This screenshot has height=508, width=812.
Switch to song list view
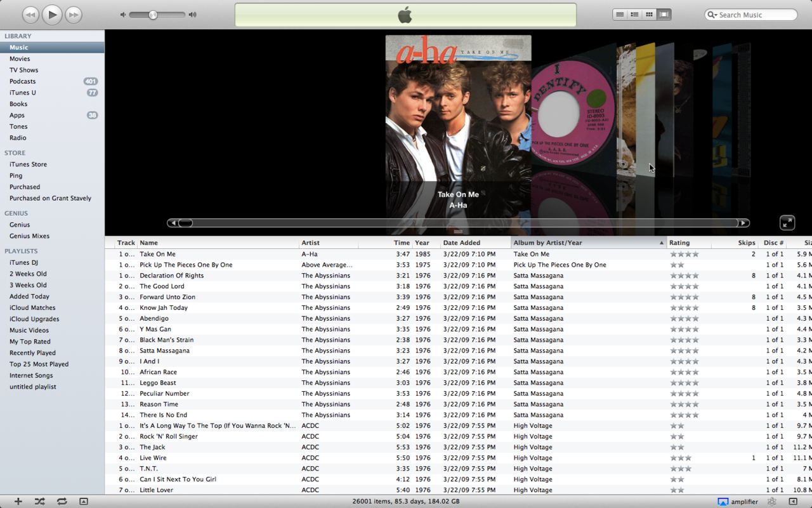point(620,15)
